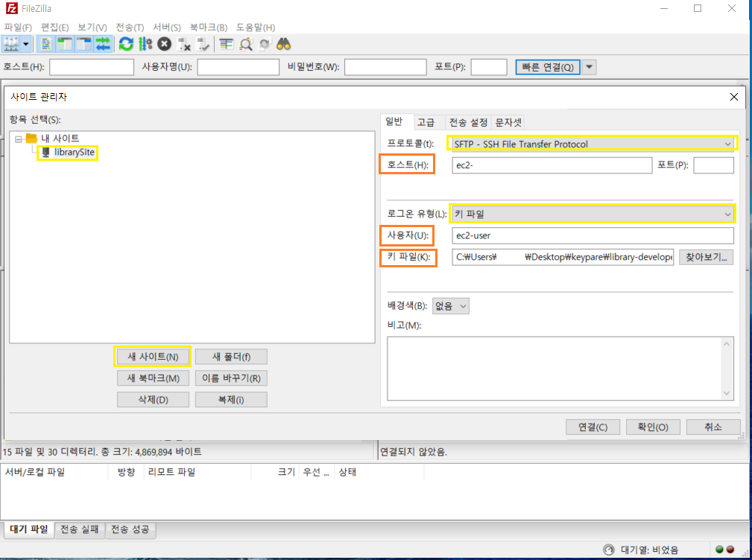Toggle the directory comparison magnifier icon

[x=245, y=45]
